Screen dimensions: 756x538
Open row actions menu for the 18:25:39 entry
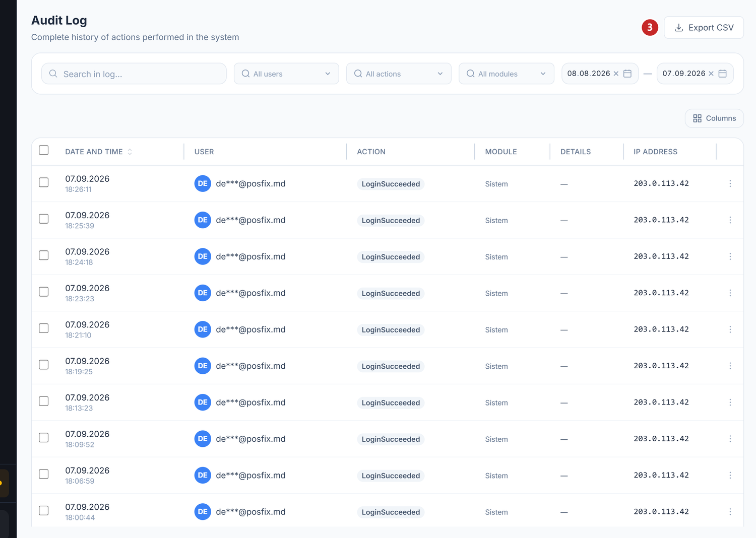click(x=730, y=220)
